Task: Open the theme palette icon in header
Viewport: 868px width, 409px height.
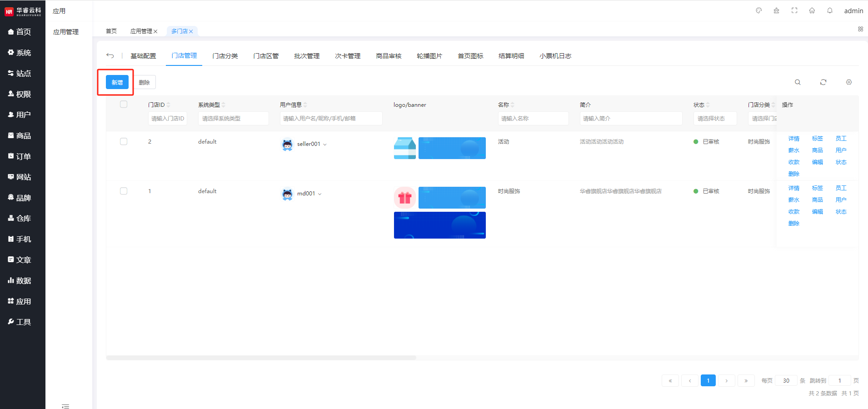Action: click(x=758, y=11)
